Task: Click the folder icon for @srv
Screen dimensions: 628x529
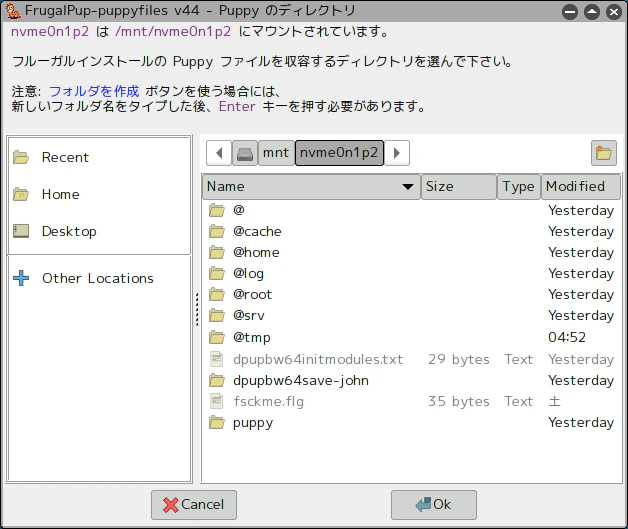Action: click(217, 316)
